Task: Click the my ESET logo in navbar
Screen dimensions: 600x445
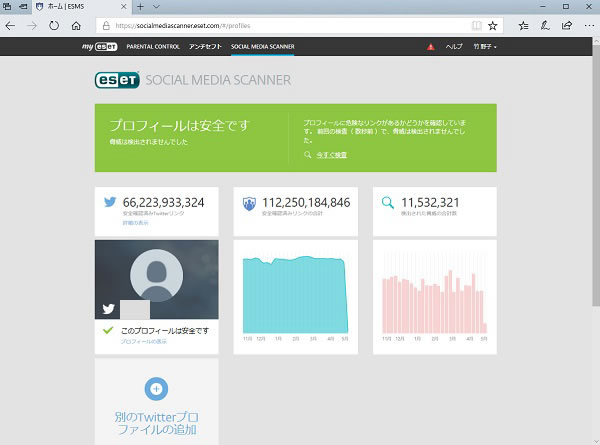Action: tap(99, 46)
